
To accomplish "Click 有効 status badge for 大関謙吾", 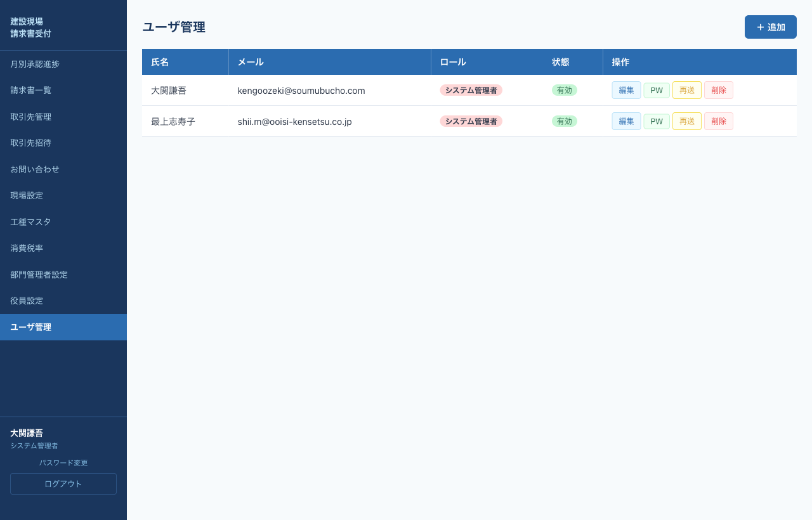I will (x=565, y=90).
